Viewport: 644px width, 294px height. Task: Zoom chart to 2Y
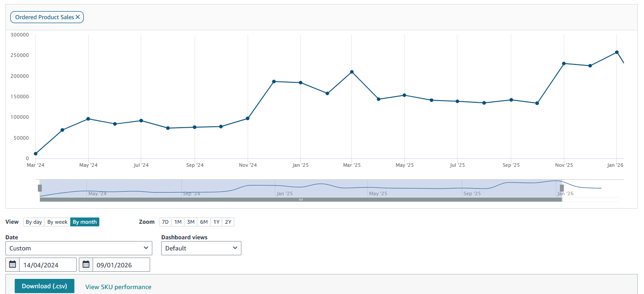[x=228, y=222]
